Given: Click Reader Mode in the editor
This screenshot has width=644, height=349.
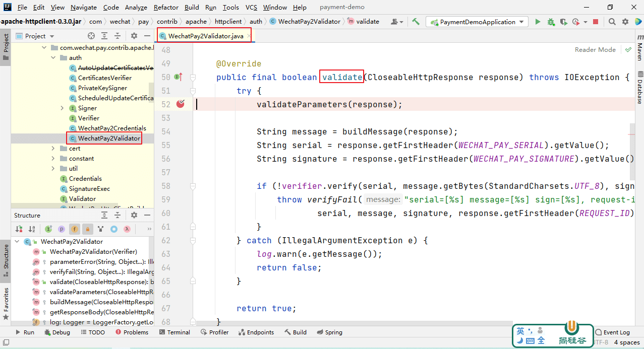Looking at the screenshot, I should (x=595, y=49).
